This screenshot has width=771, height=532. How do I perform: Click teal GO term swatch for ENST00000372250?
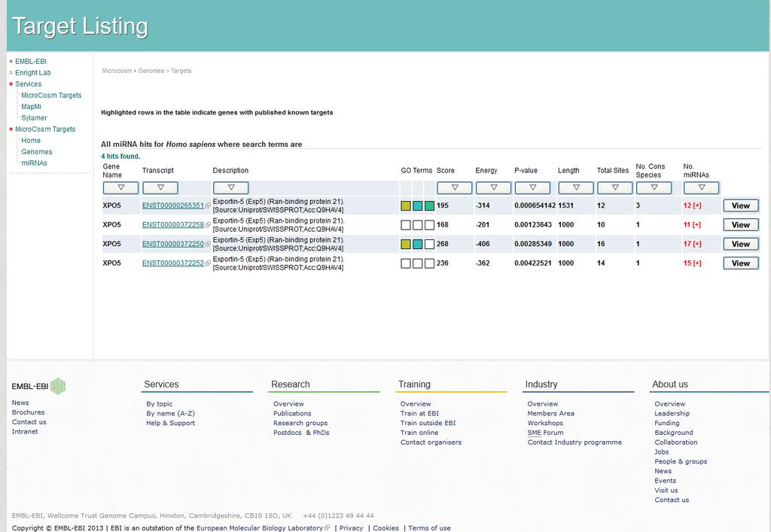click(x=417, y=244)
